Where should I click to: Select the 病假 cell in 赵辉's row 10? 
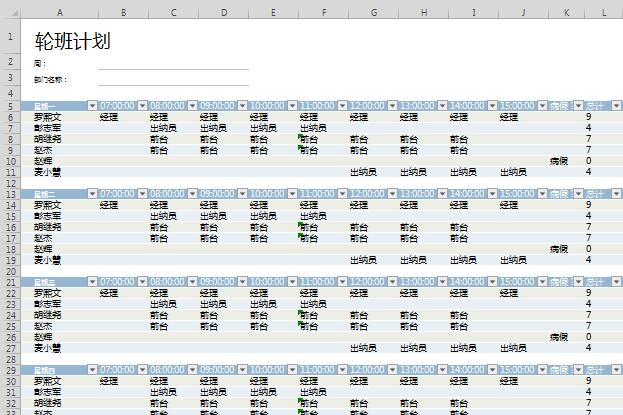pos(558,161)
